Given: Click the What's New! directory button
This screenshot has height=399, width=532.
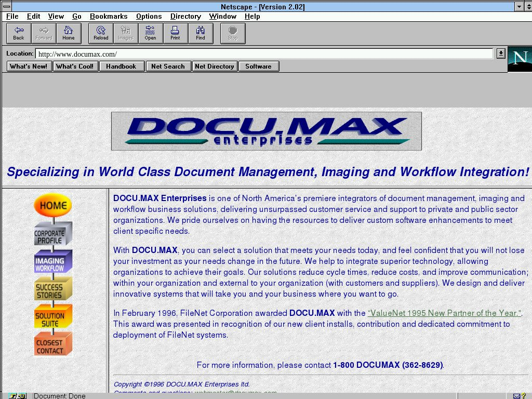Looking at the screenshot, I should coord(29,66).
